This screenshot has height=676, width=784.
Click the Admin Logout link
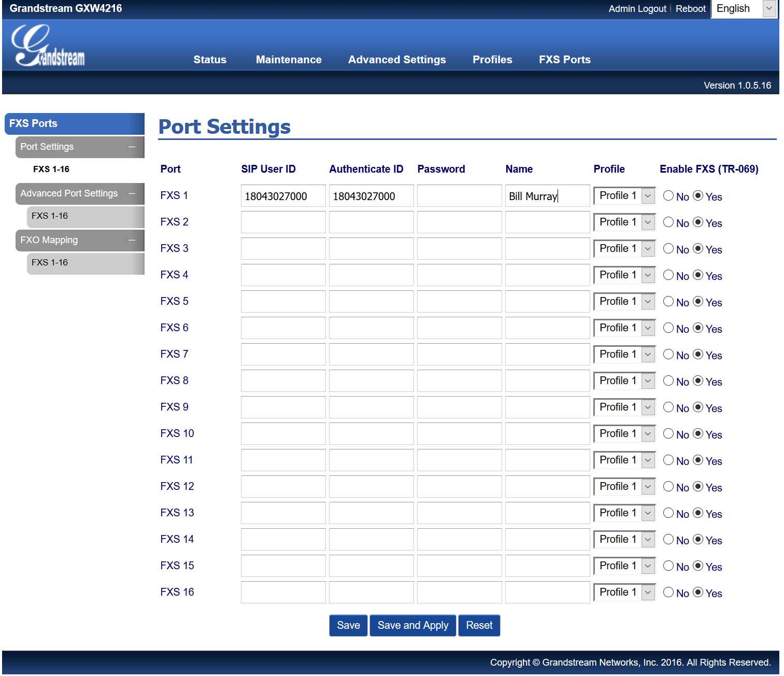637,9
